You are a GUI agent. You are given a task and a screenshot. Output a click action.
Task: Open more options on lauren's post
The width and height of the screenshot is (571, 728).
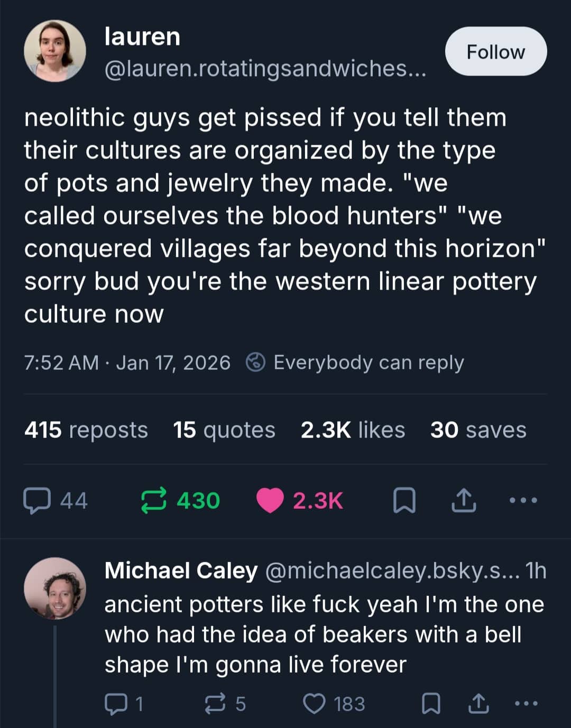coord(523,500)
